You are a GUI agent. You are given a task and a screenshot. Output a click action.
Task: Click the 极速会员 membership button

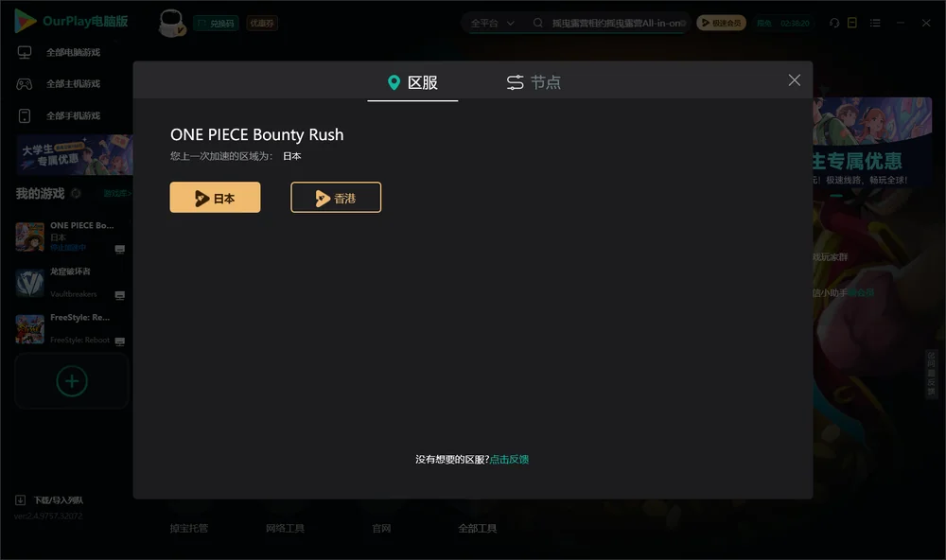pos(721,23)
